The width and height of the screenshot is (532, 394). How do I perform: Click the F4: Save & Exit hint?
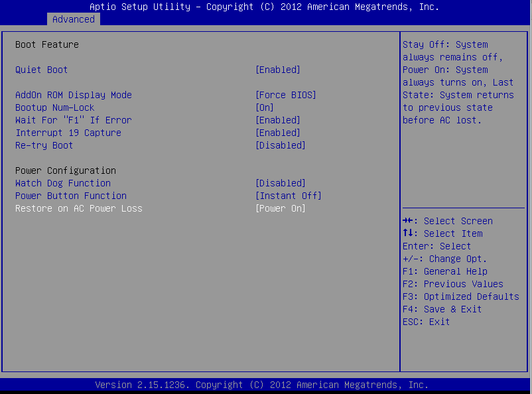coord(442,309)
